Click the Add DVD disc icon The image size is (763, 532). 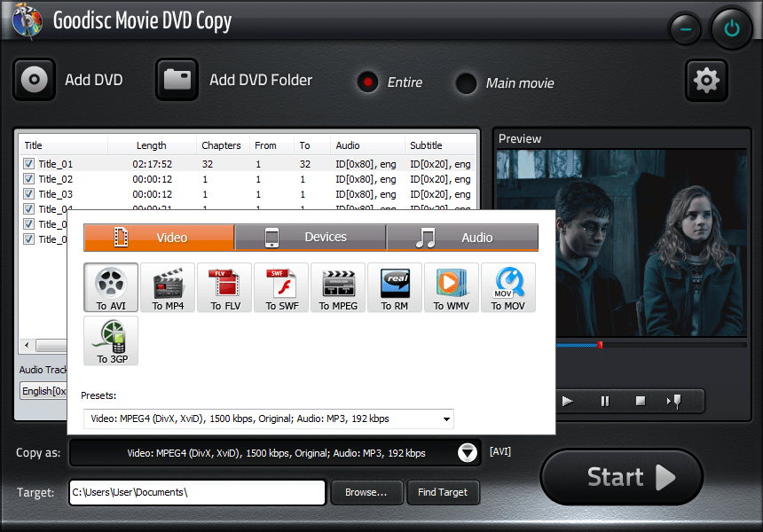coord(34,80)
